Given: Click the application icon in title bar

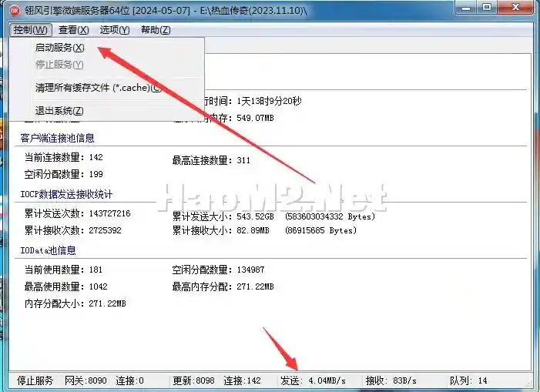Looking at the screenshot, I should pos(15,11).
